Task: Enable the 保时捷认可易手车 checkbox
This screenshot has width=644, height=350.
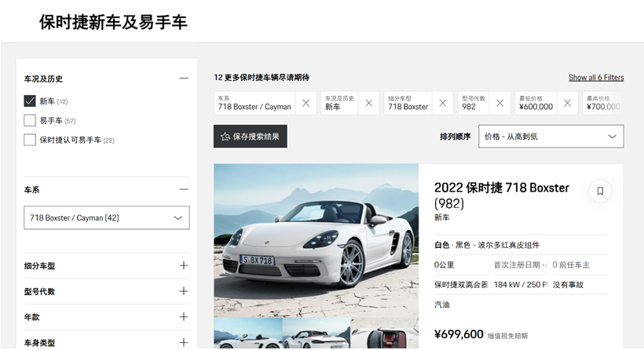Action: click(30, 140)
